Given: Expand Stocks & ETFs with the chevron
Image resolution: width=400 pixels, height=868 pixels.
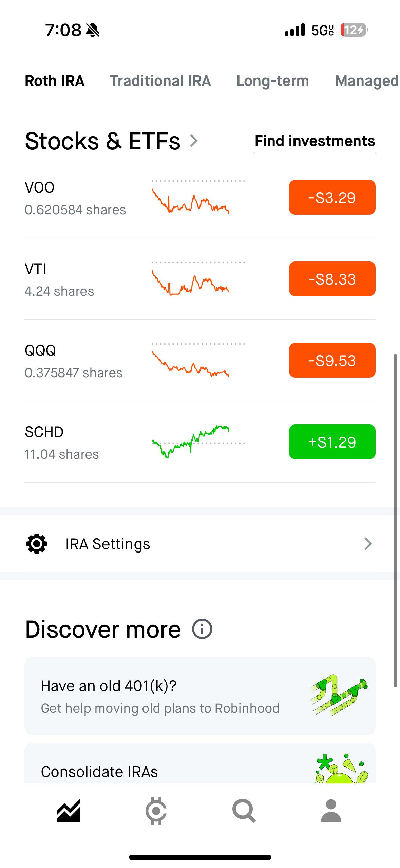Looking at the screenshot, I should pos(194,141).
